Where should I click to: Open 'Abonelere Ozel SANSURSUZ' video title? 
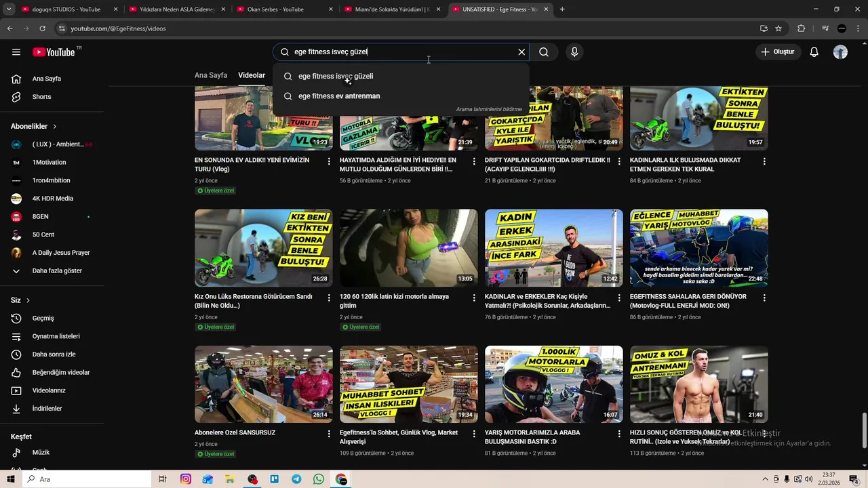235,432
